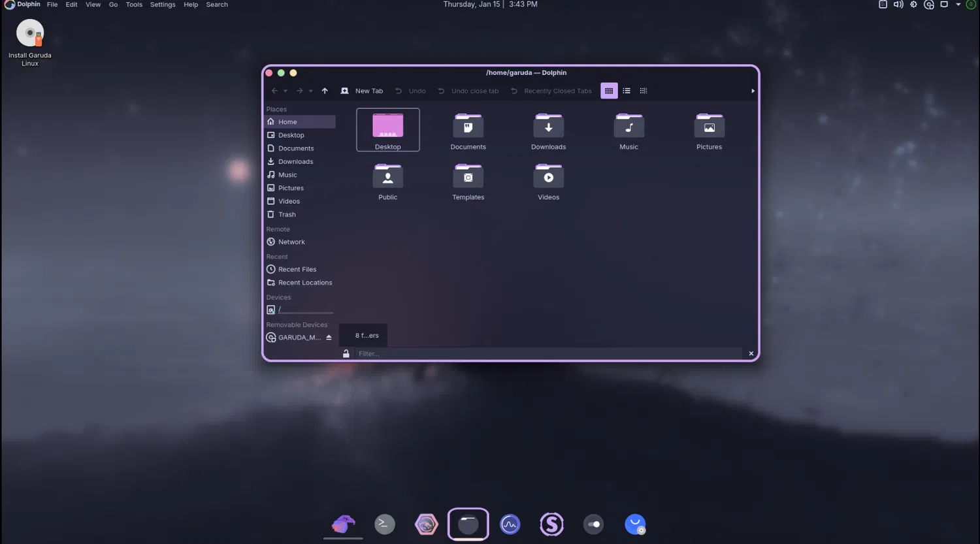Expand hidden system tray icons arrow

point(958,5)
